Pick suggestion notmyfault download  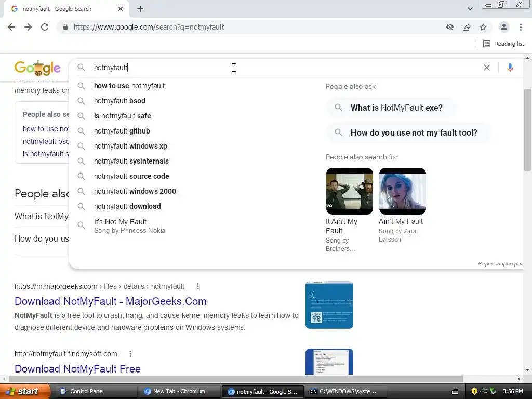[x=127, y=206]
